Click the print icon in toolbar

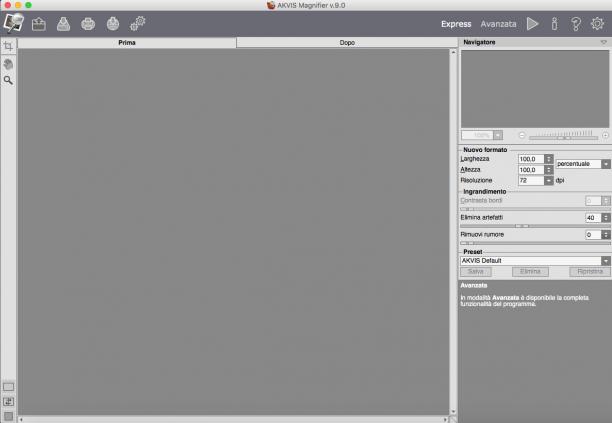tap(88, 24)
